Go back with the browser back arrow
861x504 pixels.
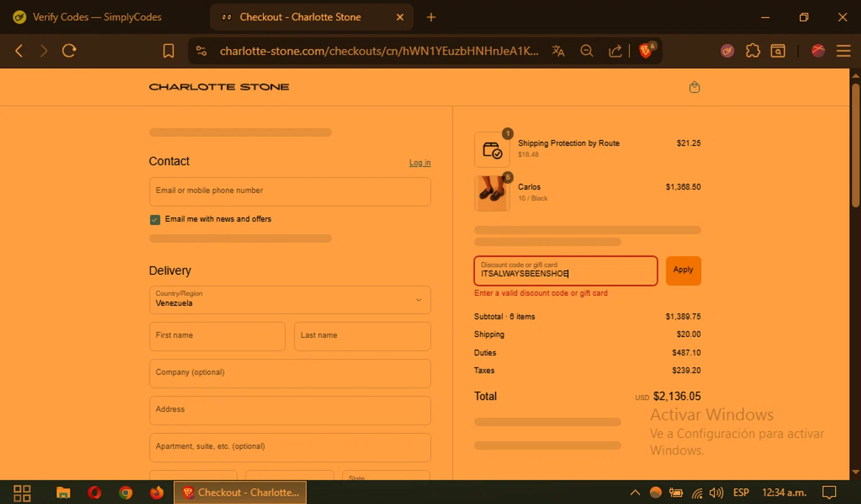pyautogui.click(x=19, y=51)
